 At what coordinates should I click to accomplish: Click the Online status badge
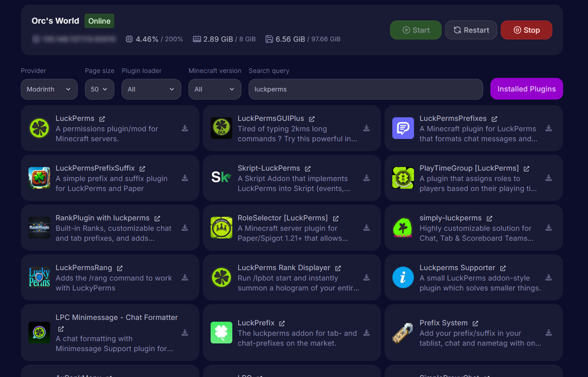click(x=99, y=21)
